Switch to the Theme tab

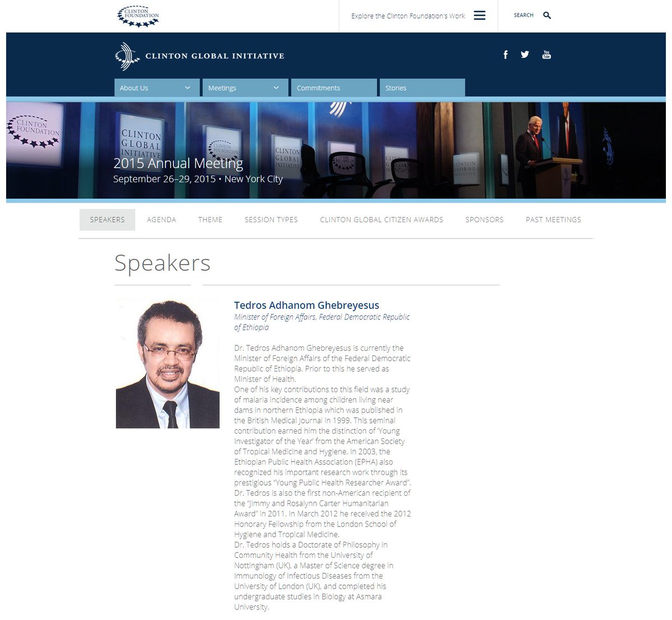[x=210, y=220]
